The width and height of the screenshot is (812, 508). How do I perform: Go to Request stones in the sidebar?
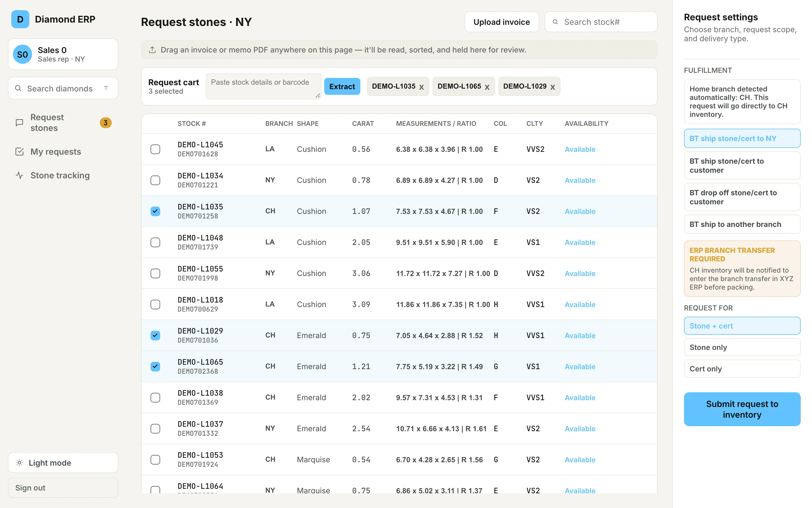63,123
